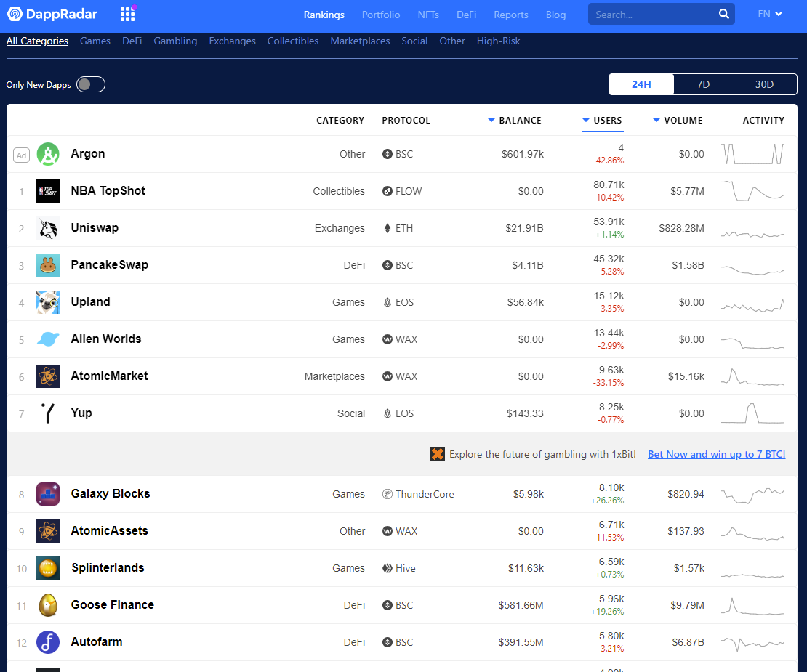
Task: Click the PancakeSwap bunny logo
Action: pyautogui.click(x=48, y=265)
